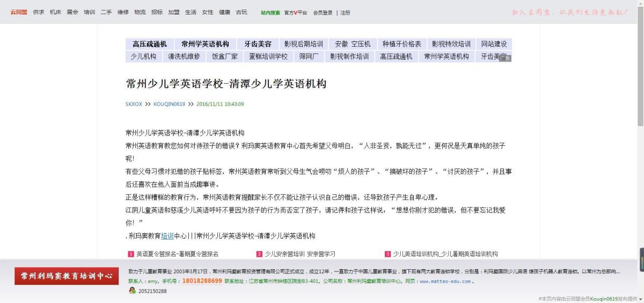Viewport: 644px width, 303px height.
Task: Click the red 常州利玛窦教育培训中心 banner
Action: point(67,276)
